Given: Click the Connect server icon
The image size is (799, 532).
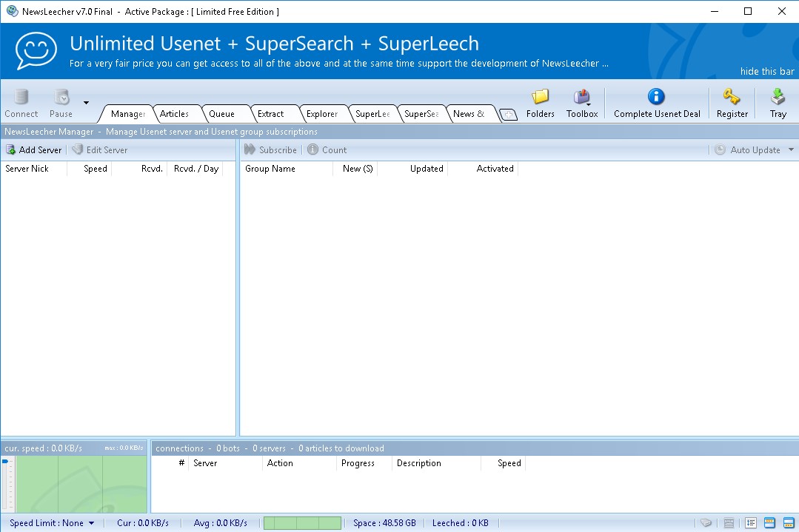Looking at the screenshot, I should pyautogui.click(x=21, y=96).
